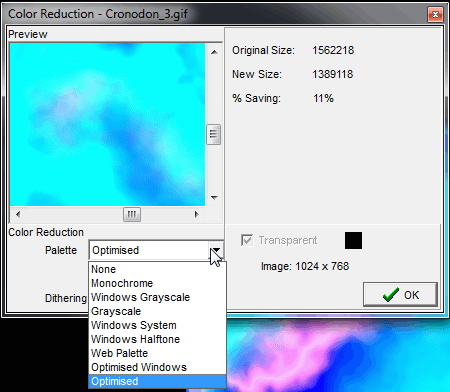Toggle the Transparent checkbox
450x392 pixels.
point(247,240)
